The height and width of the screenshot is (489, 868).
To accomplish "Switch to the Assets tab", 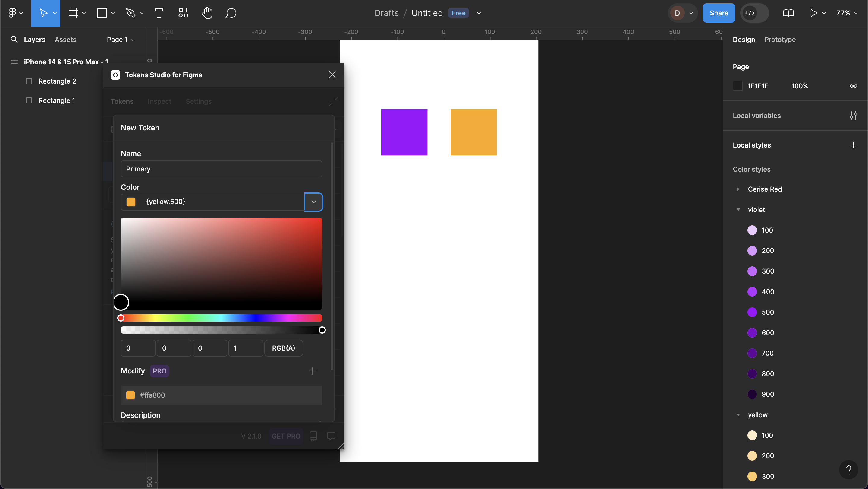I will [65, 40].
